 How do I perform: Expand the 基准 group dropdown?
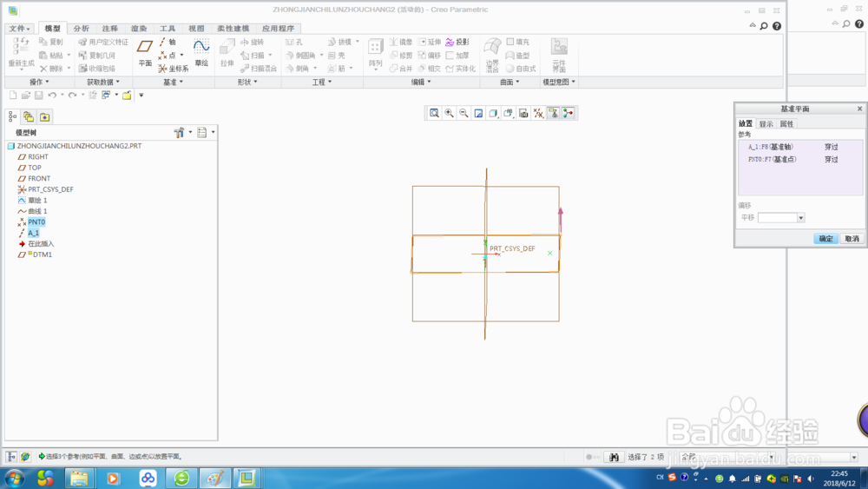pyautogui.click(x=173, y=82)
